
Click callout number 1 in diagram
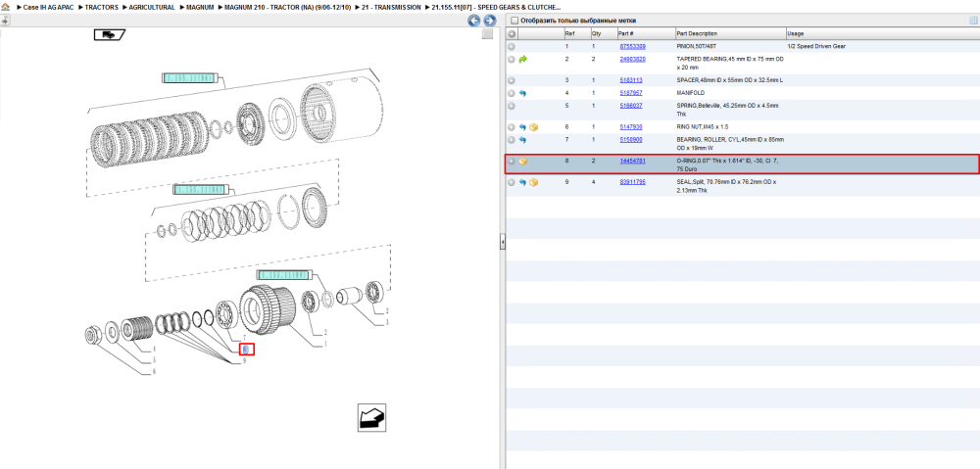tap(325, 344)
